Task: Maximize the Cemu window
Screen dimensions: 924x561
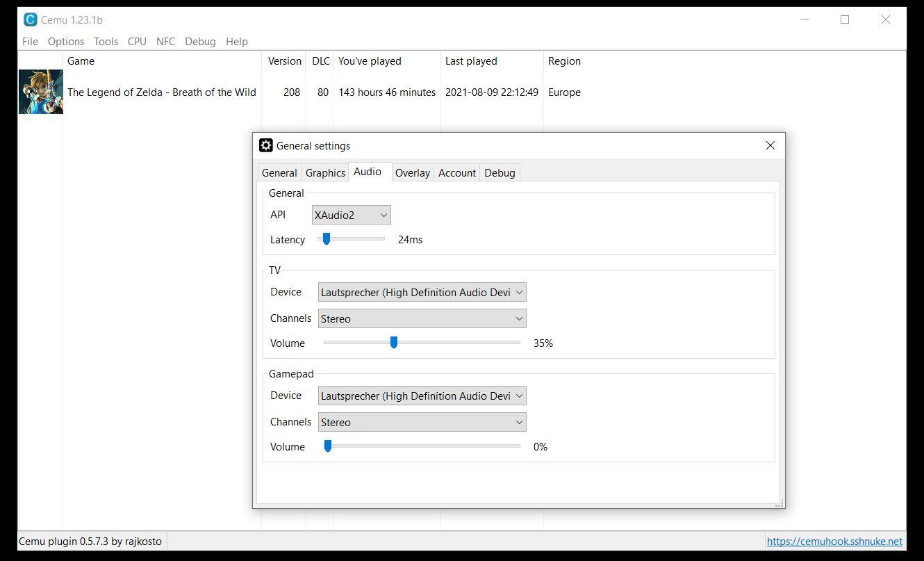Action: [x=845, y=19]
